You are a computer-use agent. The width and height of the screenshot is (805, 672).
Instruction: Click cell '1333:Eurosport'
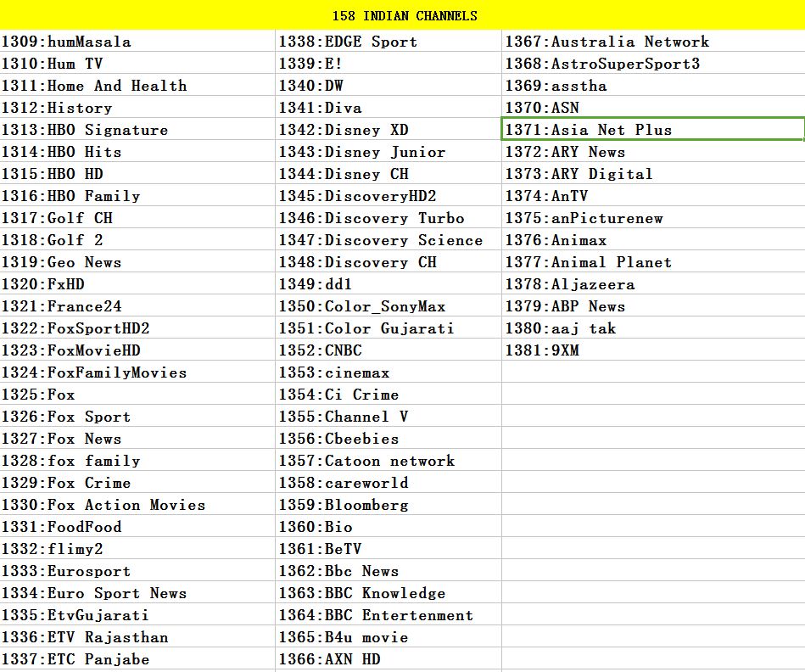pos(137,571)
